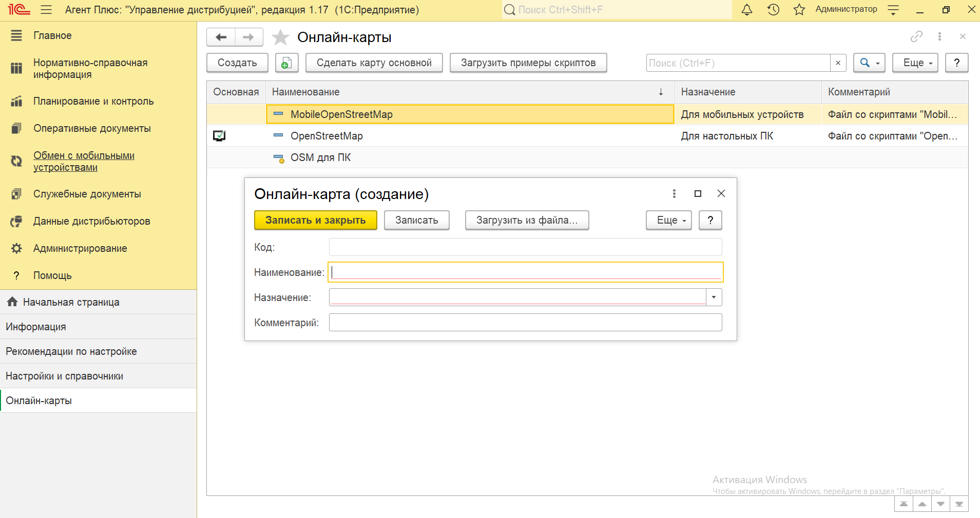980x518 pixels.
Task: Select the OSM для ПК row
Action: point(320,158)
